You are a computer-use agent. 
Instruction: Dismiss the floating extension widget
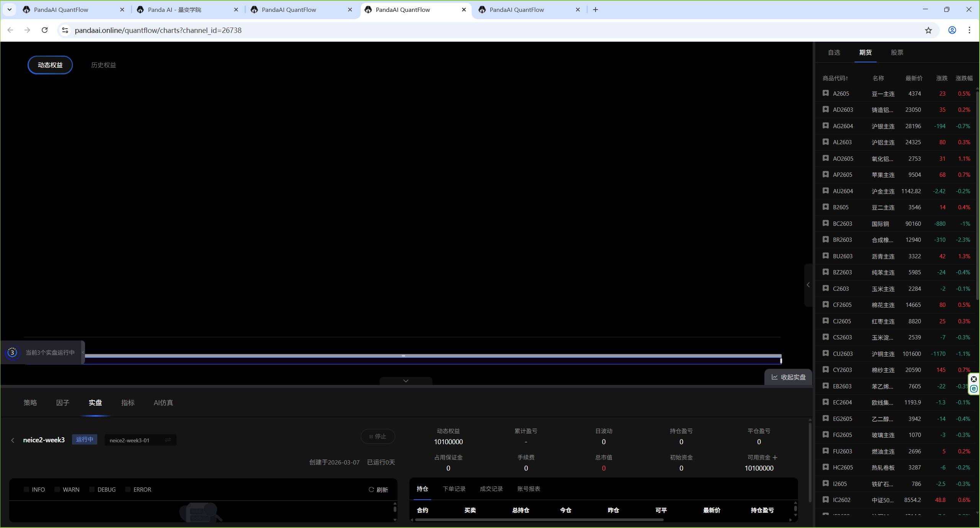point(974,379)
